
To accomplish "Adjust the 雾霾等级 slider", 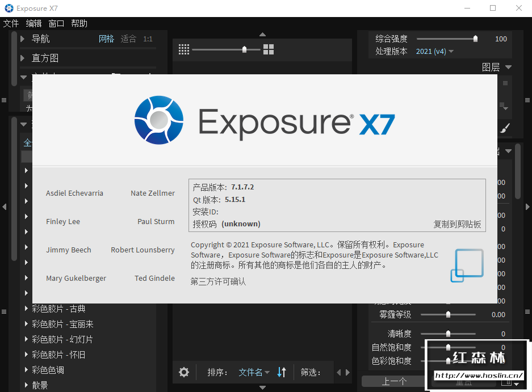I will click(x=448, y=315).
